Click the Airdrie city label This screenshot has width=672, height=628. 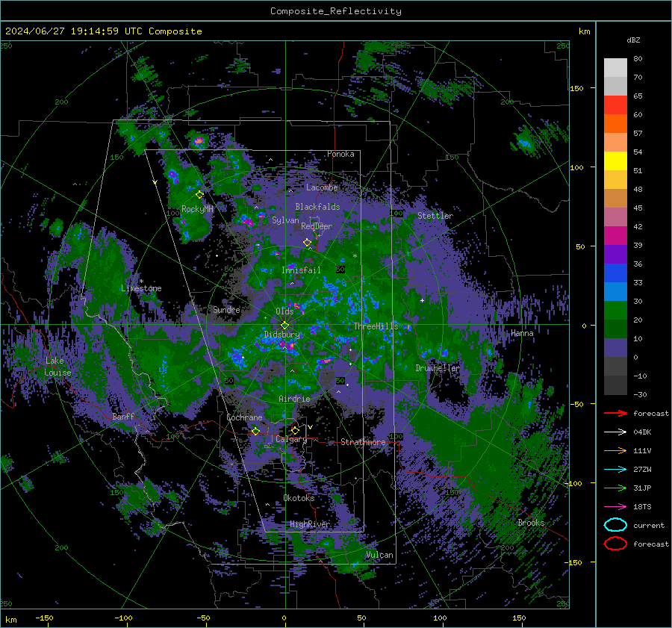click(x=294, y=399)
